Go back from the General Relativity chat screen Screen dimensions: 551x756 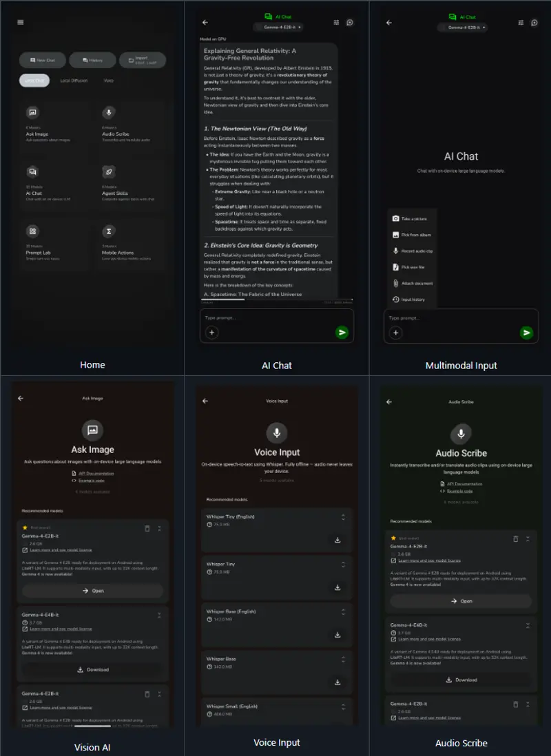click(x=205, y=22)
